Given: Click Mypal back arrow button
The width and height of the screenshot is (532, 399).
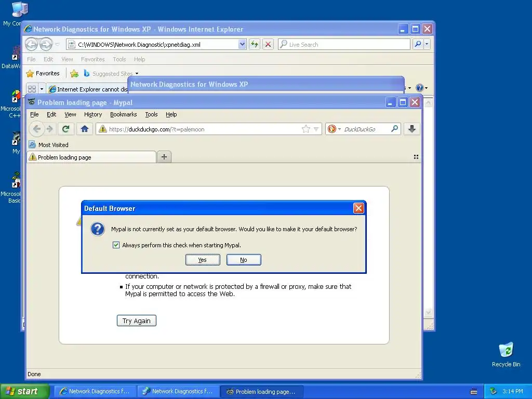Looking at the screenshot, I should tap(37, 129).
